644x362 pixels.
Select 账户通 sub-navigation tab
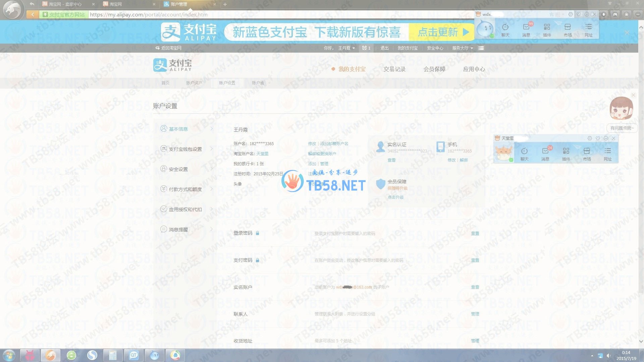pos(258,83)
